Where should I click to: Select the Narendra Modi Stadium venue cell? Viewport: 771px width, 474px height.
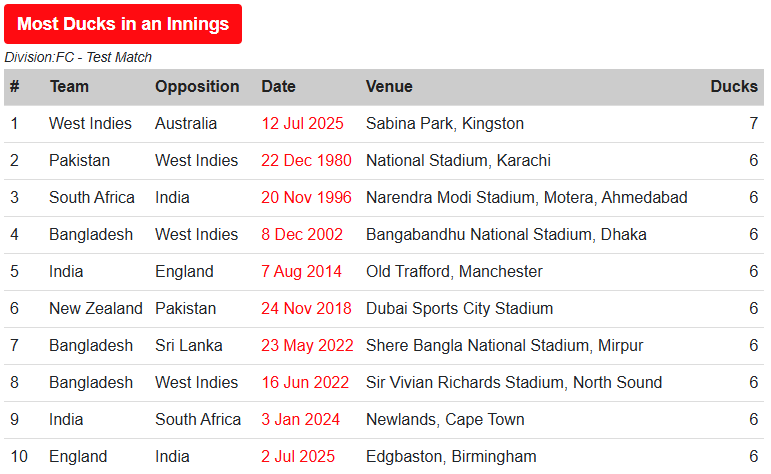pos(527,197)
